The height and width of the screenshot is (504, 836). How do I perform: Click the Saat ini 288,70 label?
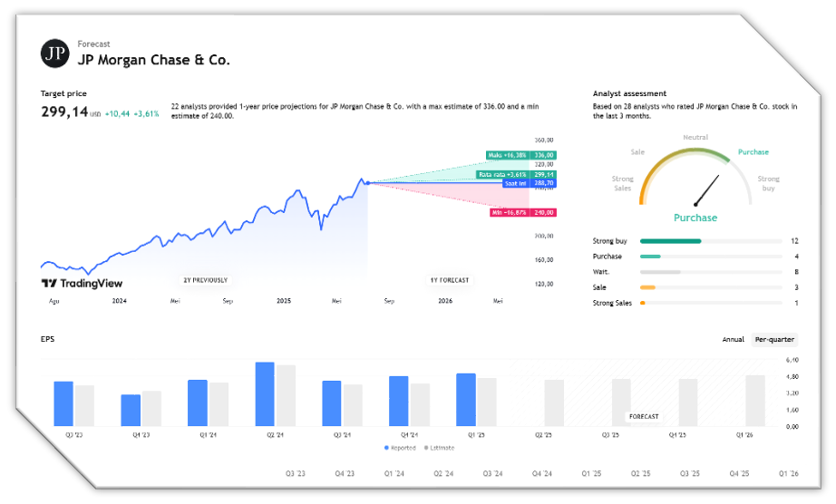coord(530,183)
